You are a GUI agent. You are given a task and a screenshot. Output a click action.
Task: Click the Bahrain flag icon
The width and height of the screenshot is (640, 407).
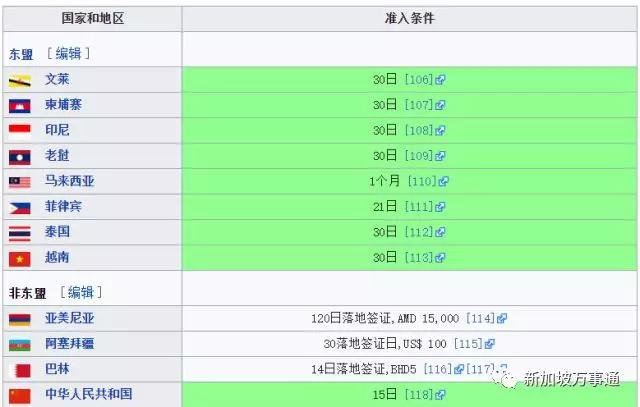coord(20,371)
